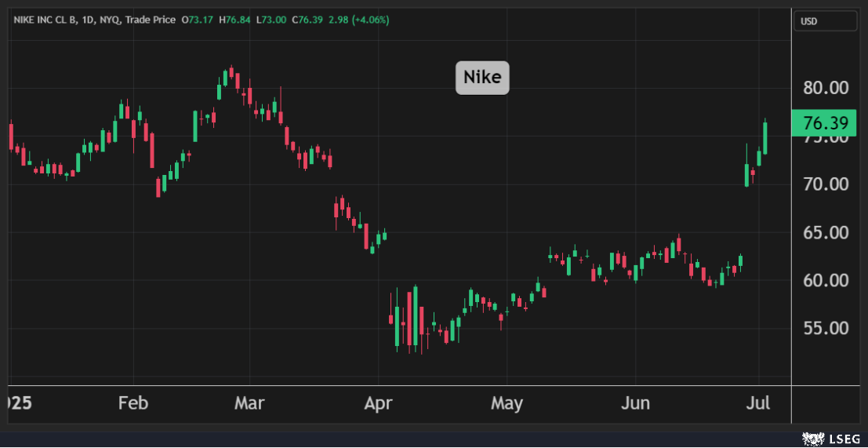
Task: Click the Feb label on time axis
Action: pos(133,404)
